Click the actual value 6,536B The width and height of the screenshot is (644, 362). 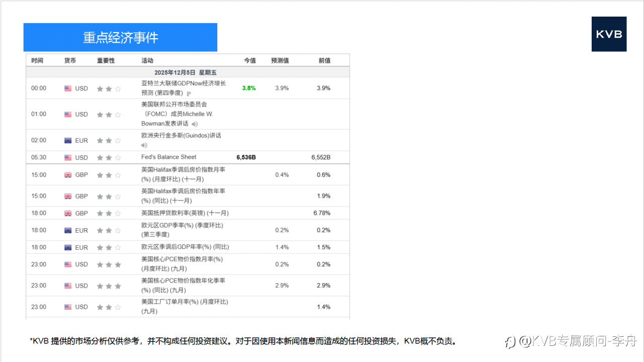[246, 157]
